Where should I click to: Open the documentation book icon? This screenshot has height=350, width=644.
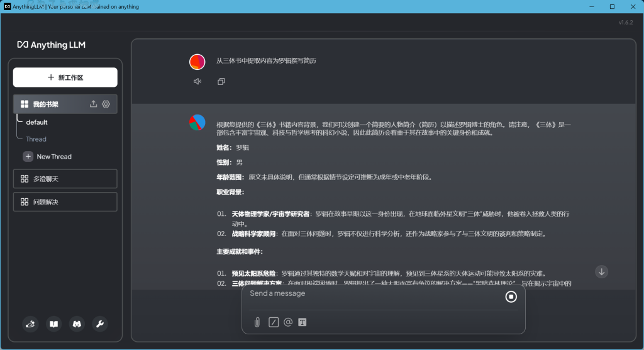tap(54, 324)
